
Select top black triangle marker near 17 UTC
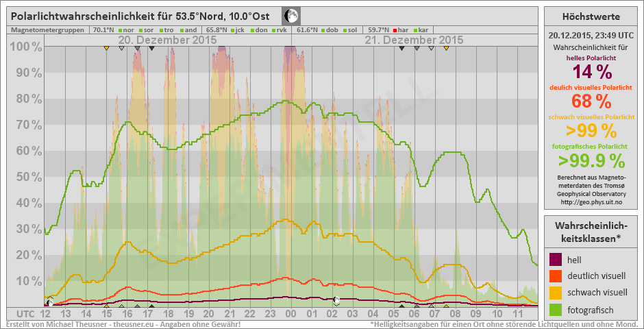(x=151, y=48)
